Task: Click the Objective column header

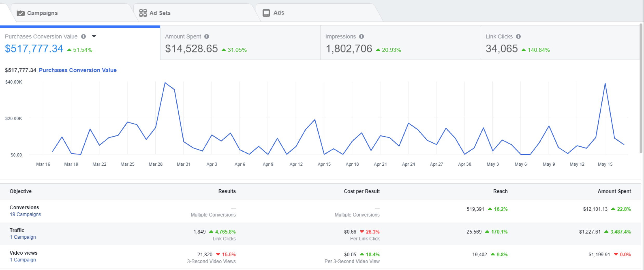Action: 21,191
